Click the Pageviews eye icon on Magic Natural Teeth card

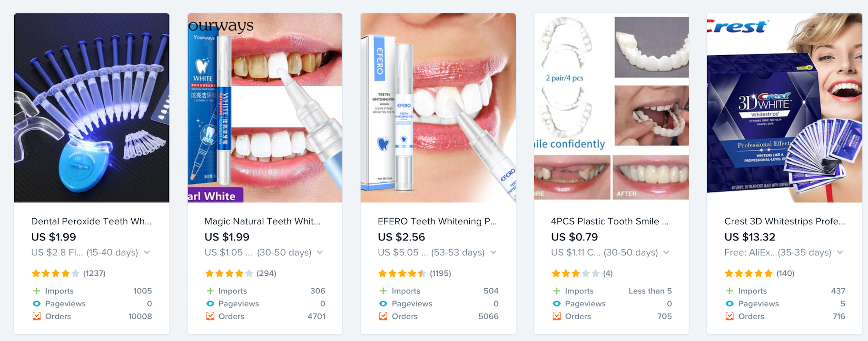(x=210, y=304)
